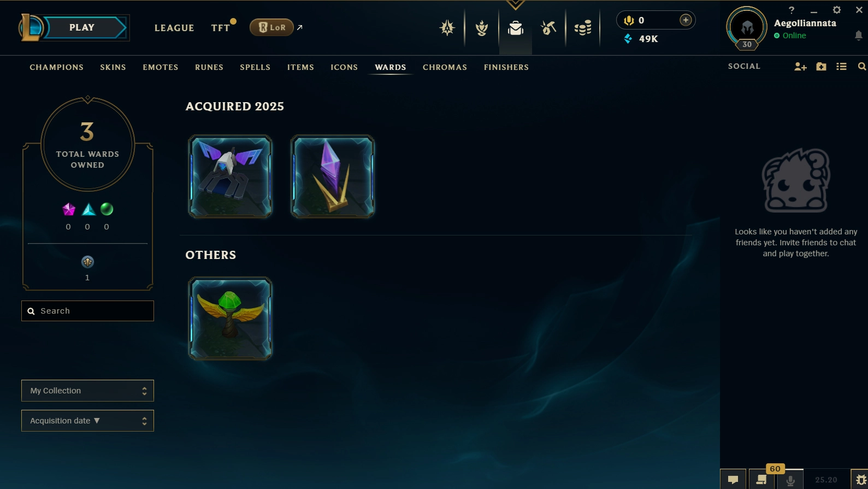868x489 pixels.
Task: Select the green gem winged ward thumbnail
Action: point(230,319)
